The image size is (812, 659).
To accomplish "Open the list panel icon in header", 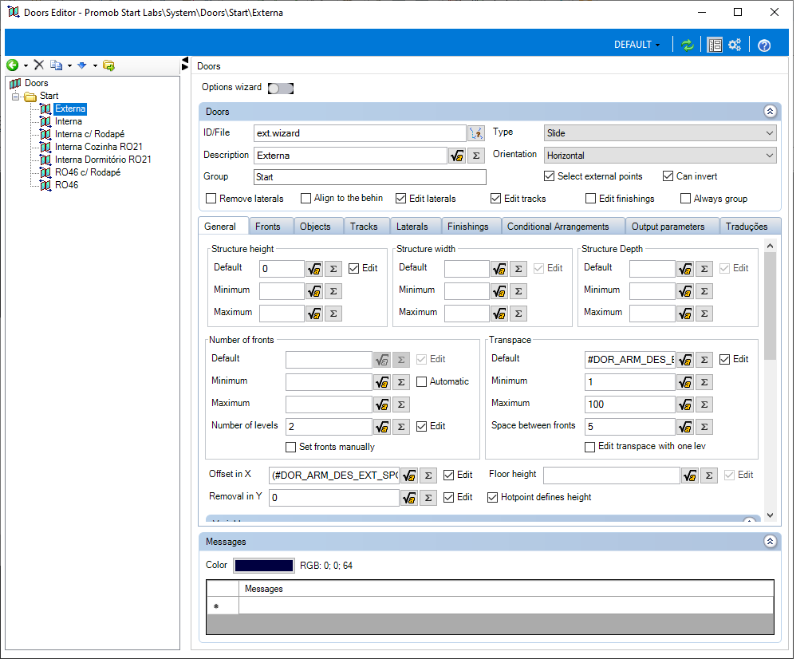I will (715, 45).
